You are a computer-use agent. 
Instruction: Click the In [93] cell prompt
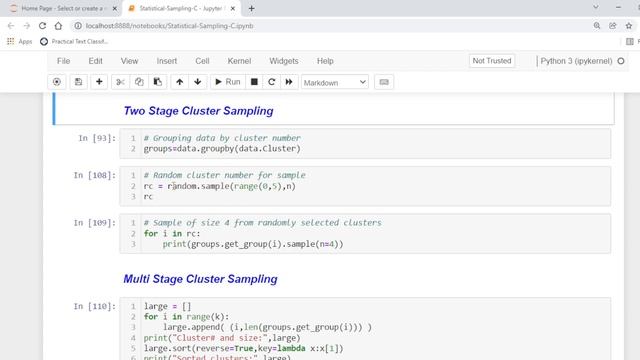pos(97,138)
